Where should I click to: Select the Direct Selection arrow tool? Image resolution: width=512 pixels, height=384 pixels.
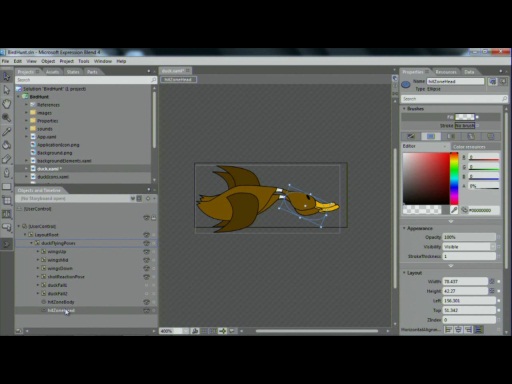[x=6, y=90]
